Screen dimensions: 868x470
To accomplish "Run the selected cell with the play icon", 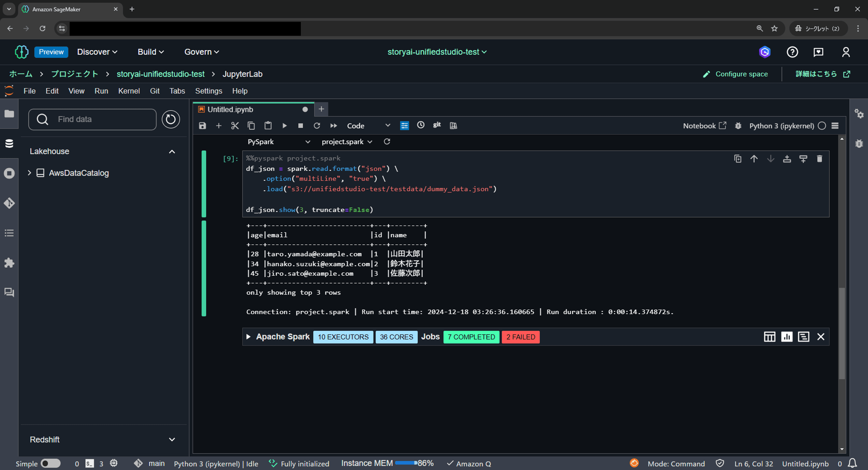I will [284, 126].
